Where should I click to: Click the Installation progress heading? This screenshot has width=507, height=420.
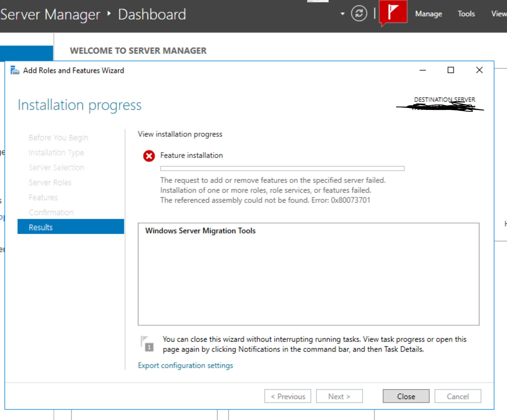click(80, 105)
